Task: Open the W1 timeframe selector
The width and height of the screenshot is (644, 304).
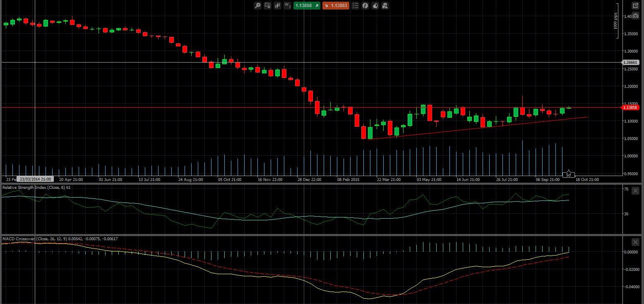Action: (287, 6)
